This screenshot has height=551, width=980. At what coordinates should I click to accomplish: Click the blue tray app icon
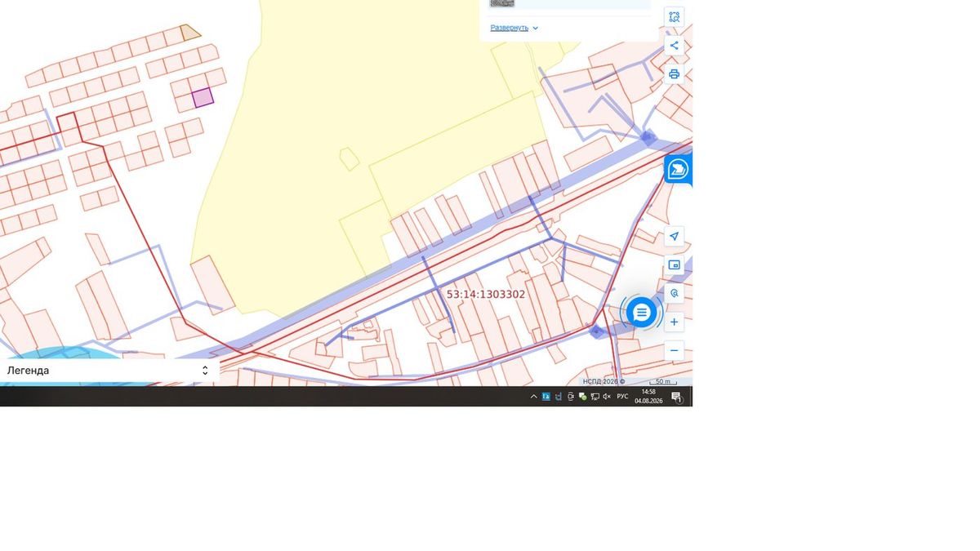click(x=546, y=397)
